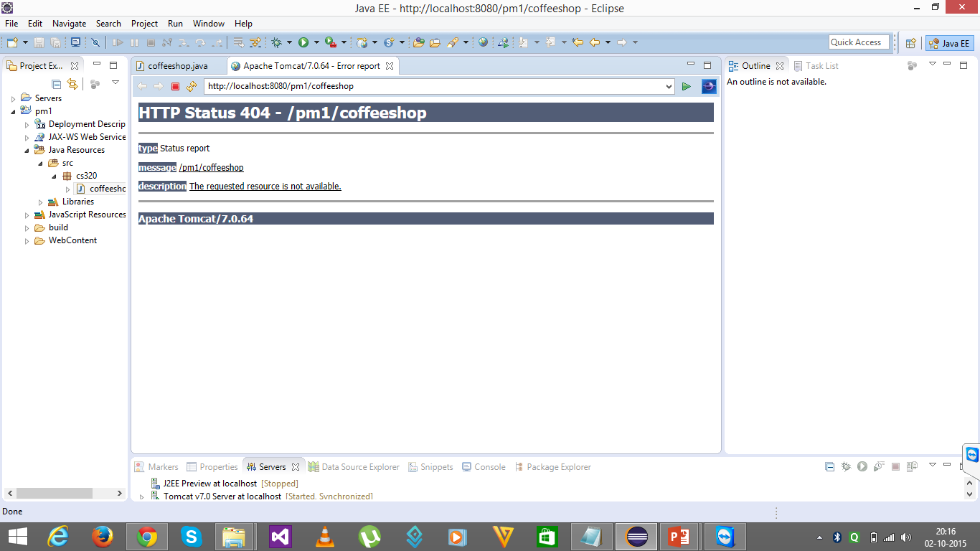This screenshot has height=551, width=980.
Task: Toggle the Java EE perspective button
Action: (x=950, y=43)
